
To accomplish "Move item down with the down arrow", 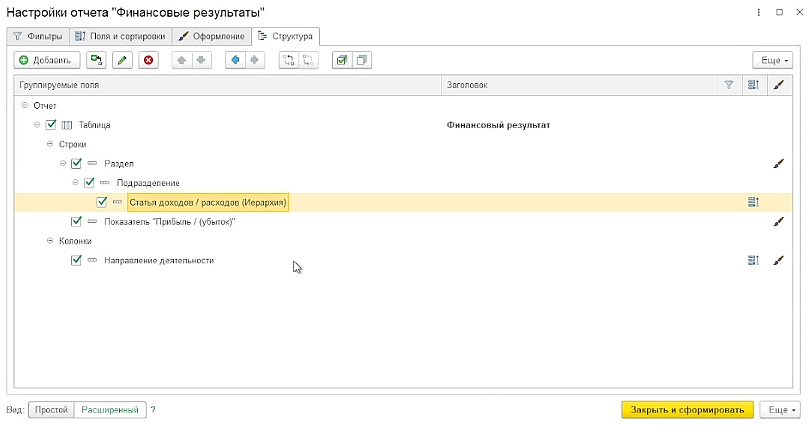I will [x=201, y=60].
